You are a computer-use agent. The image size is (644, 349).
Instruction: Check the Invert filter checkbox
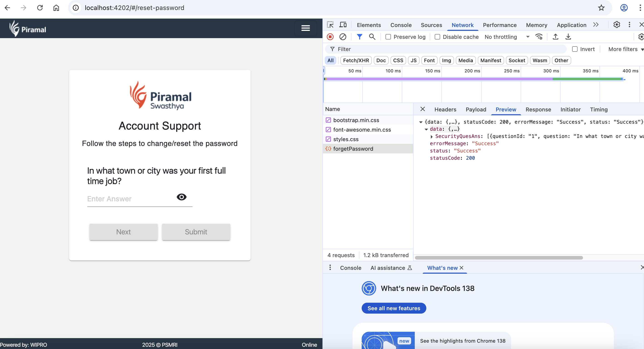[575, 49]
